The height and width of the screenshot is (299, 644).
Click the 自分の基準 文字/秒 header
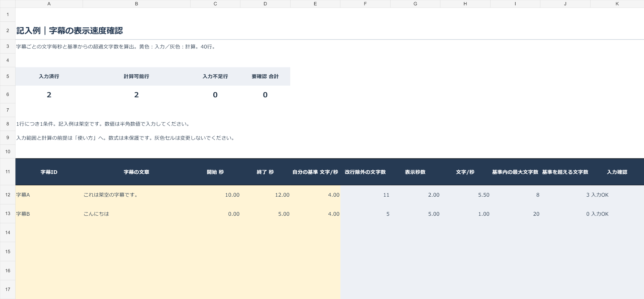point(315,172)
